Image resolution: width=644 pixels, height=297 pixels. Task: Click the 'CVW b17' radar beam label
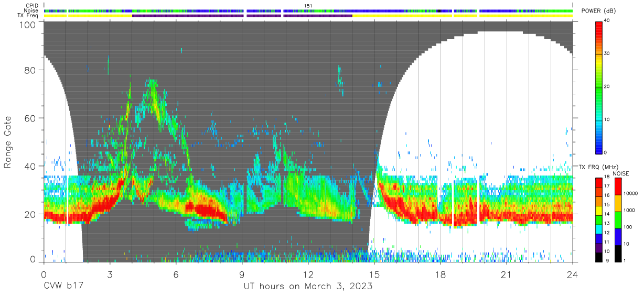tap(63, 287)
